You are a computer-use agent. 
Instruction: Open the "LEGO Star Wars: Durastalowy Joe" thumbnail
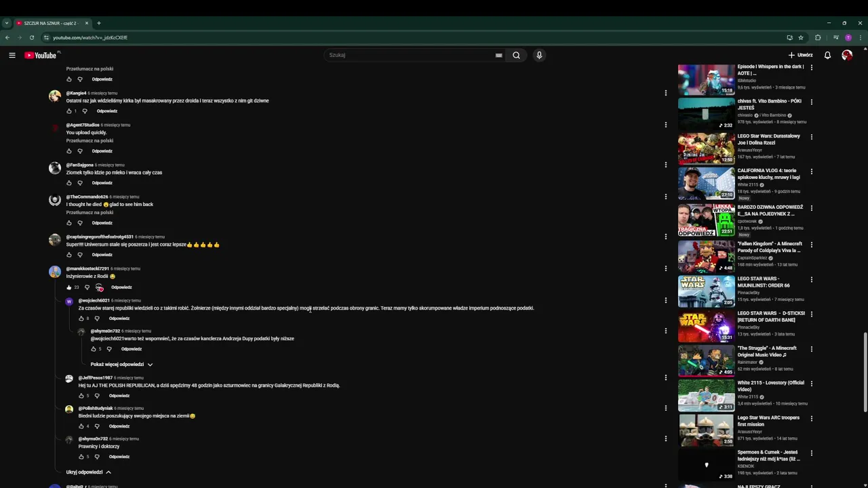(706, 148)
